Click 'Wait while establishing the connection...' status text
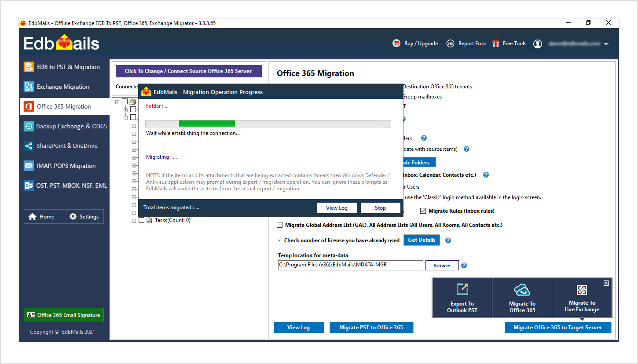This screenshot has width=638, height=364. pos(193,133)
